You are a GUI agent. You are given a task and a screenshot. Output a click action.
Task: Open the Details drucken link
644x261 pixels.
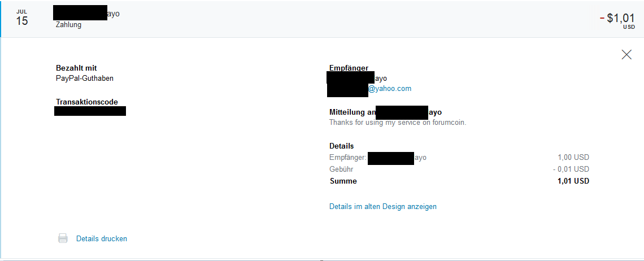pos(102,238)
